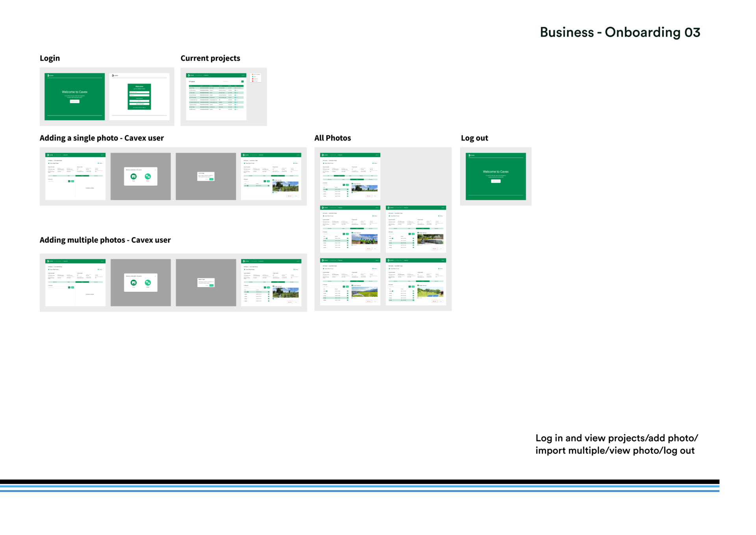Click the Welcome sign-in form in the Login section
756x535 pixels.
click(x=139, y=97)
